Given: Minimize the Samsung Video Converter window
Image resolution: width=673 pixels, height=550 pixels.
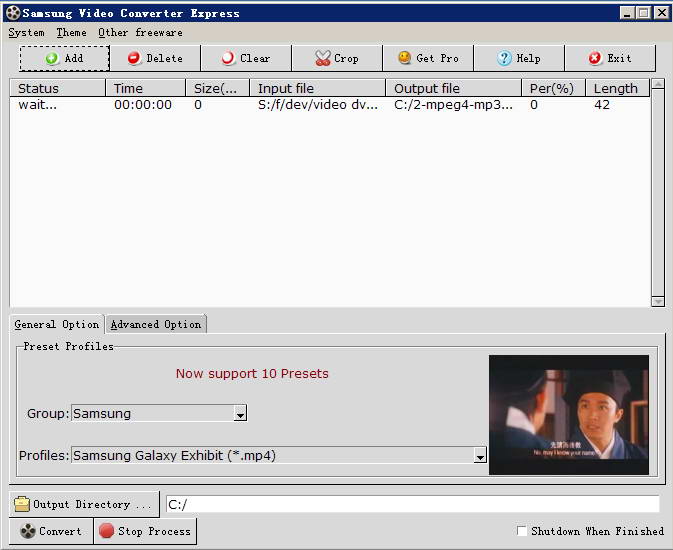Looking at the screenshot, I should pyautogui.click(x=627, y=13).
